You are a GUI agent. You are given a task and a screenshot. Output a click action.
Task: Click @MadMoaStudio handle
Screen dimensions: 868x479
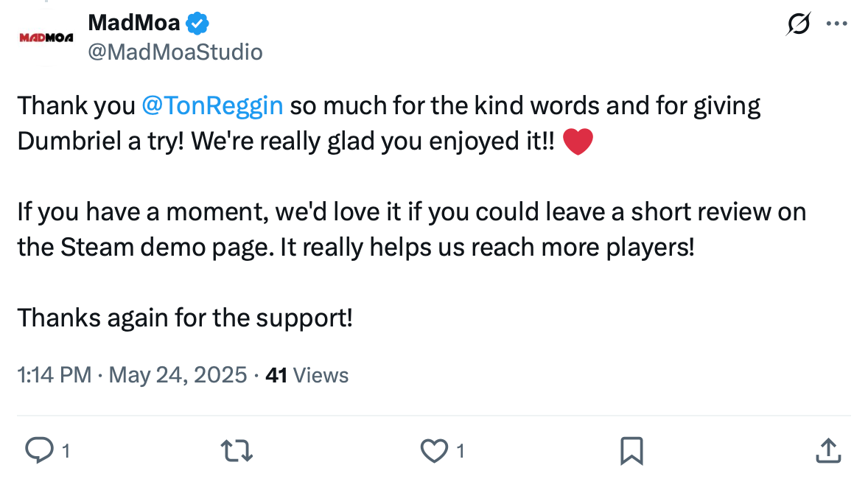point(175,52)
